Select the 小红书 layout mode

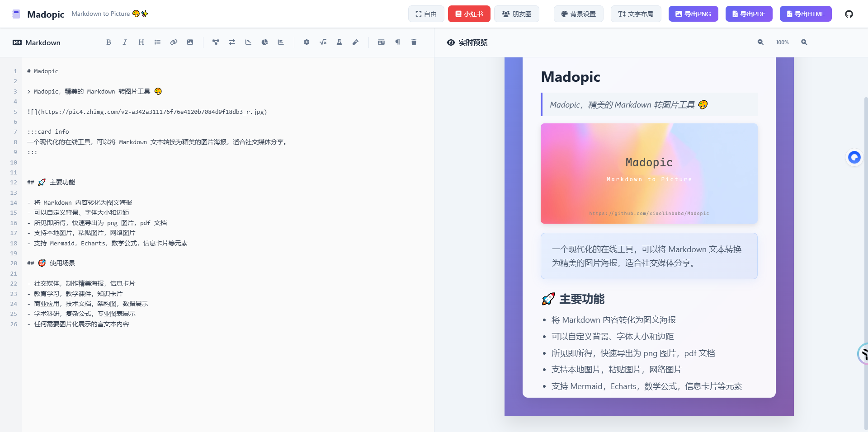pos(469,14)
